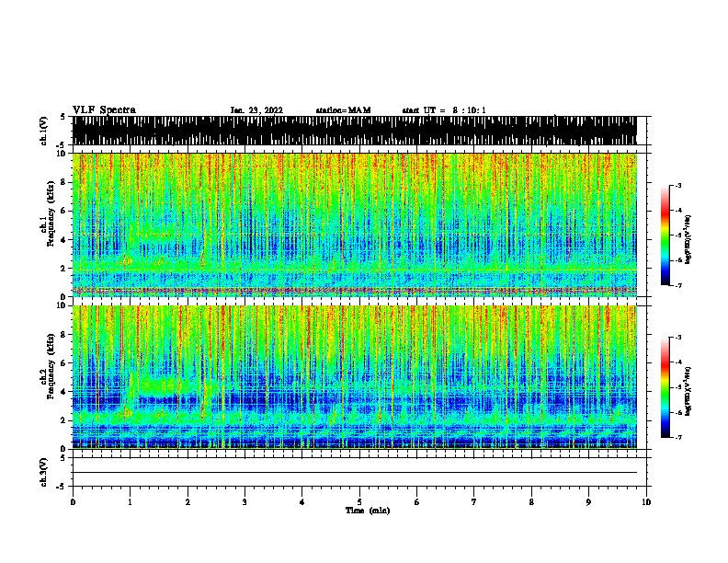
Task: Click the "ch.3(V)" waveform axis label
Action: pos(43,472)
